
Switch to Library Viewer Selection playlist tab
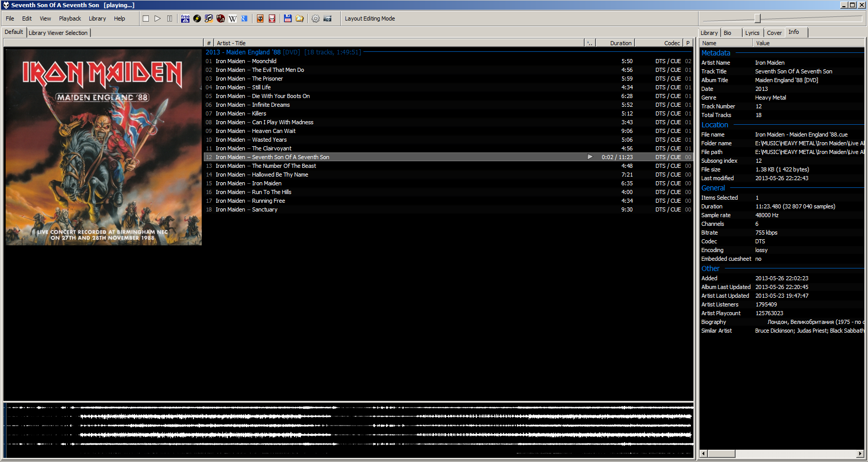click(x=58, y=33)
